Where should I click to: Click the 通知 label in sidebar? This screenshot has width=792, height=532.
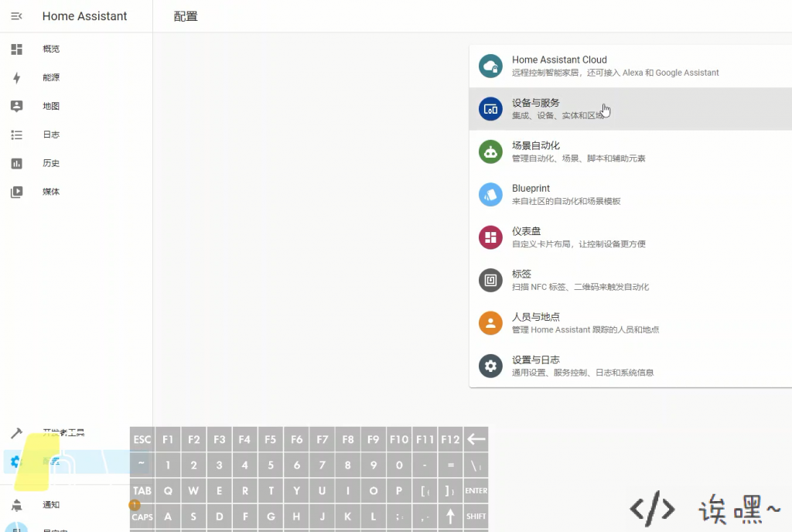[x=51, y=505]
